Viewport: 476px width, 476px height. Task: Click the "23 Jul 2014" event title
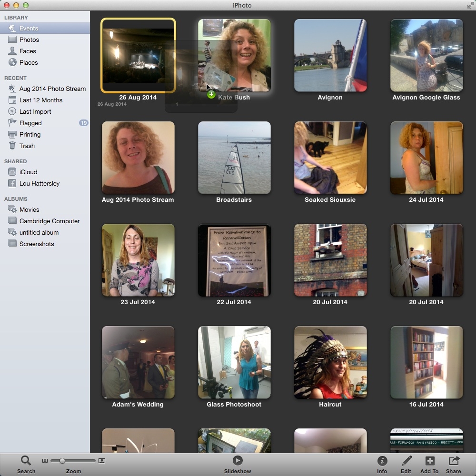[138, 302]
